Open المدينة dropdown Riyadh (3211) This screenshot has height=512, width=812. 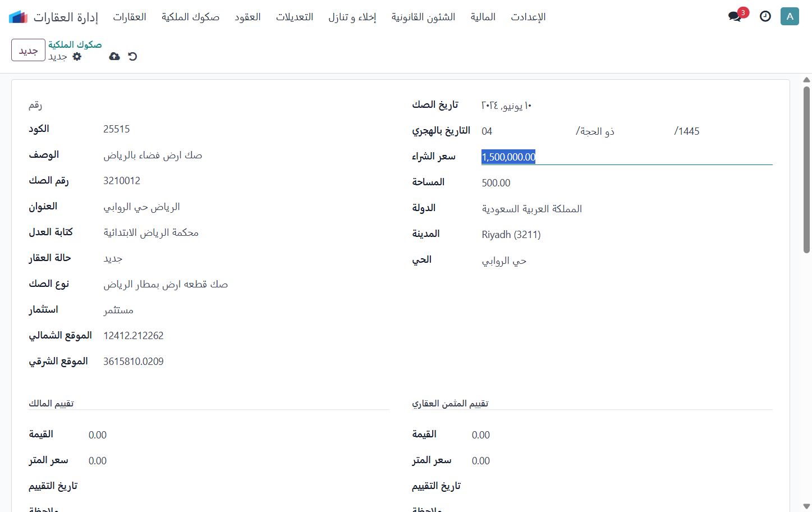pyautogui.click(x=627, y=235)
